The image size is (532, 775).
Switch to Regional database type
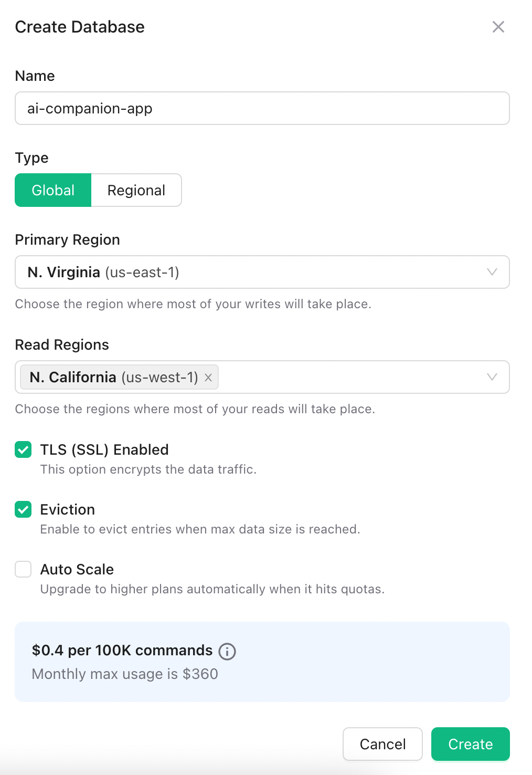coord(136,190)
